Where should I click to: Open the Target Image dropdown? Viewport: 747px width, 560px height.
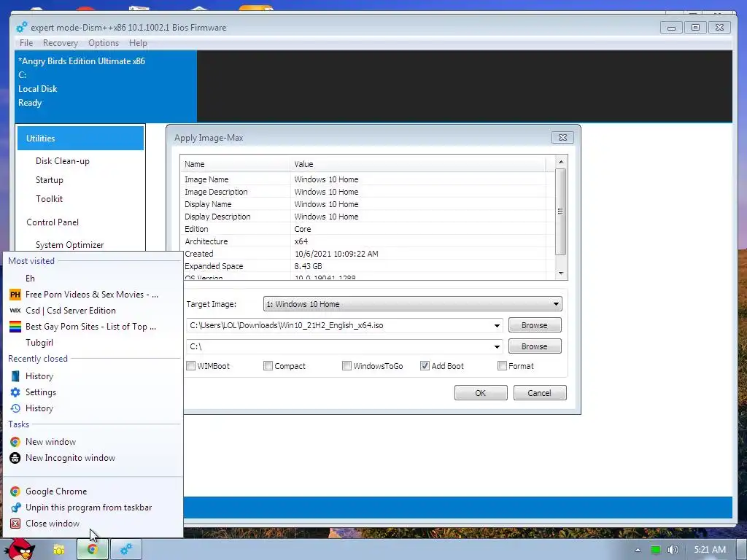tap(413, 304)
